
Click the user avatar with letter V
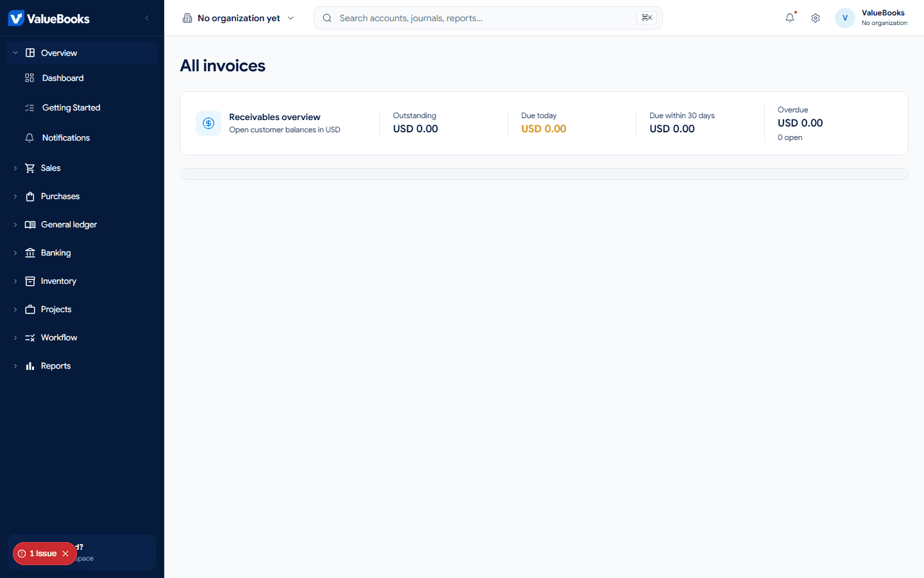(x=845, y=18)
